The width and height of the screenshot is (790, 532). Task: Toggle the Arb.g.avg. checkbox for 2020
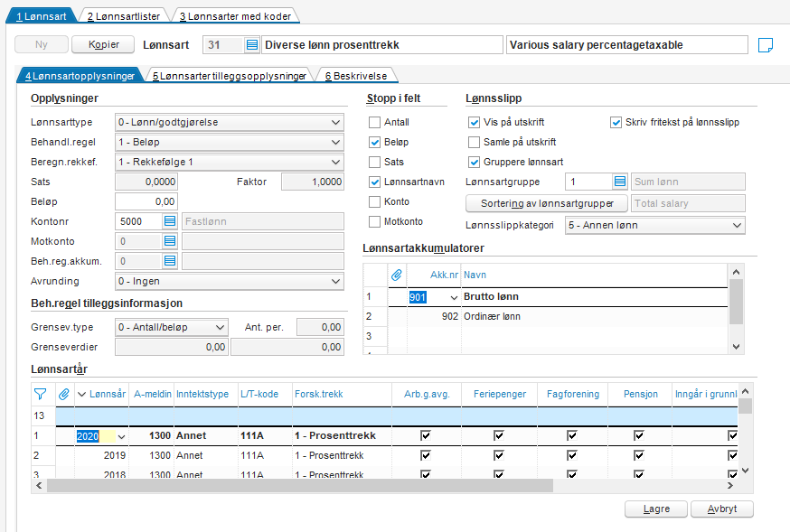tap(426, 435)
